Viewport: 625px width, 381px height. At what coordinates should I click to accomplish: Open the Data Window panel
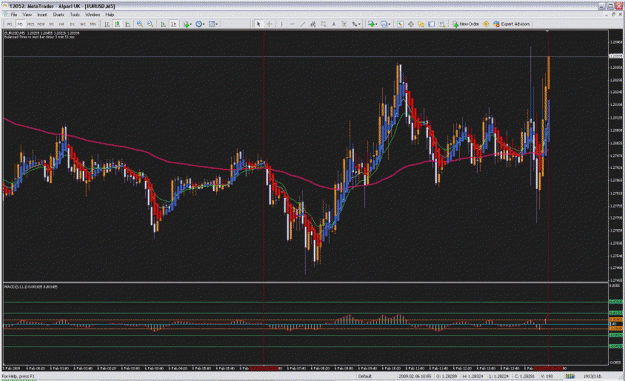pos(411,24)
